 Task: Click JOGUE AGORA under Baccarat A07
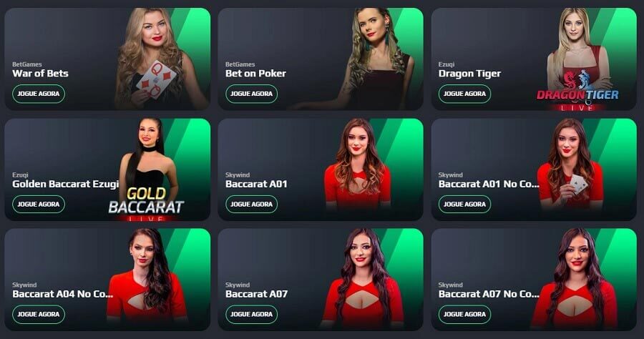point(251,314)
